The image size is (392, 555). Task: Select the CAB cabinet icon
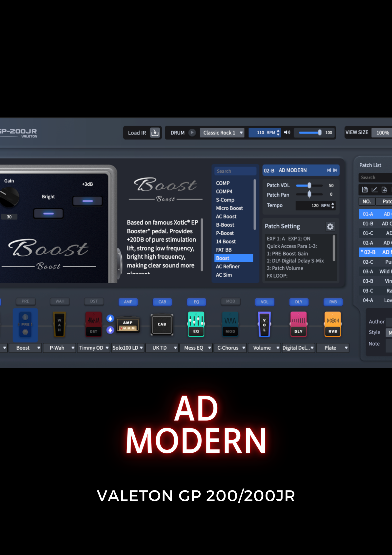coord(162,324)
